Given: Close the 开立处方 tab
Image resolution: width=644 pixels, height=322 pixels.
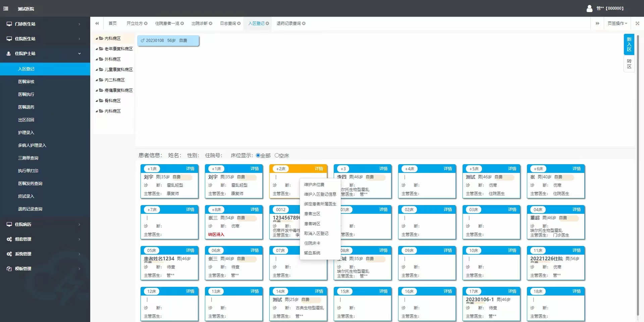Looking at the screenshot, I should pos(146,23).
